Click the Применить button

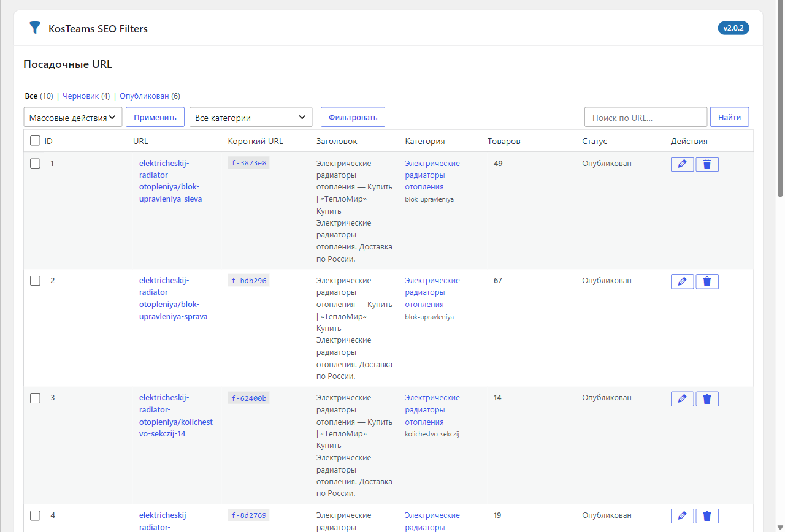(155, 117)
